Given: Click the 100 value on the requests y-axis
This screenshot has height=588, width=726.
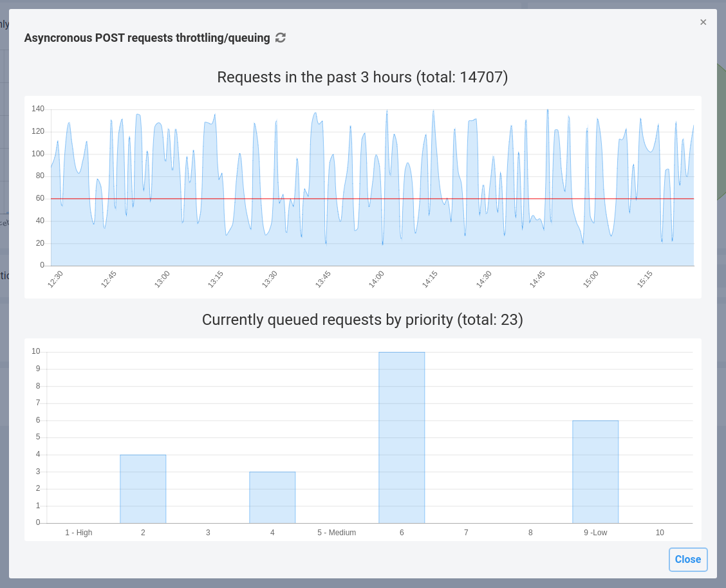Looking at the screenshot, I should click(x=38, y=154).
